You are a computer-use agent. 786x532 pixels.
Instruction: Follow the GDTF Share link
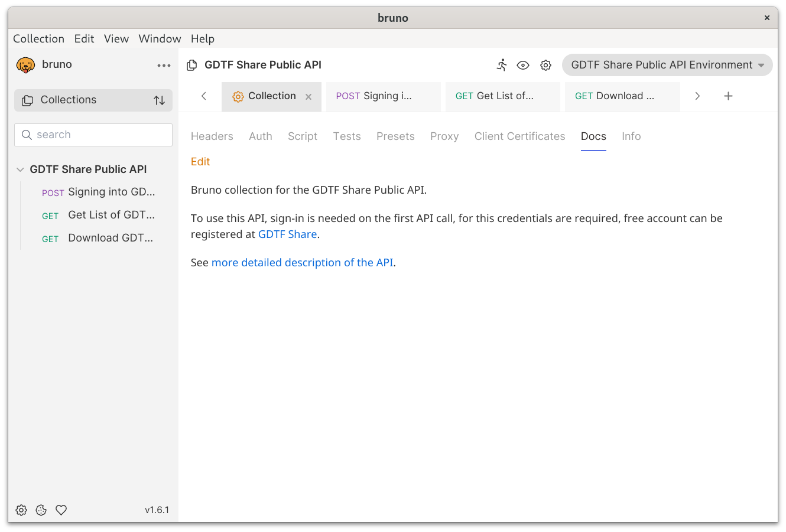288,234
